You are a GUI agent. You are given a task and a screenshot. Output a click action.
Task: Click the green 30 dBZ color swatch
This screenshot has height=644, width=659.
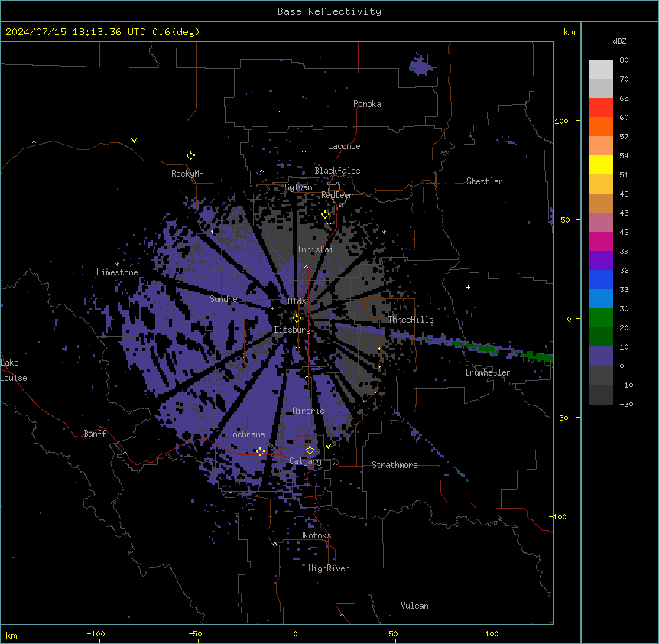pos(601,318)
